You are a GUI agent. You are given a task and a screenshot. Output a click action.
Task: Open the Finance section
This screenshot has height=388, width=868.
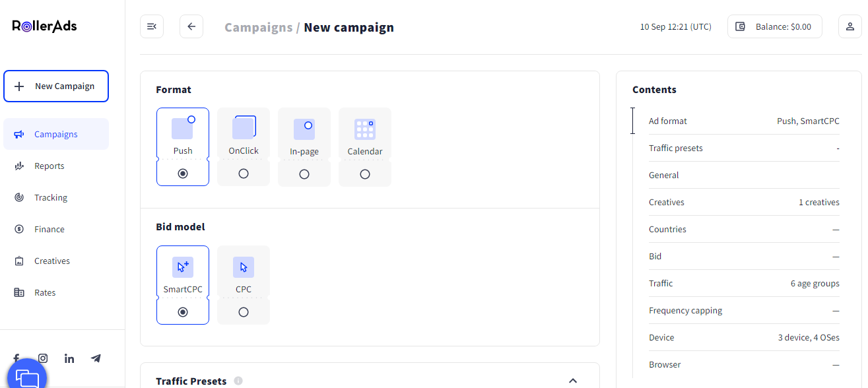coord(50,230)
